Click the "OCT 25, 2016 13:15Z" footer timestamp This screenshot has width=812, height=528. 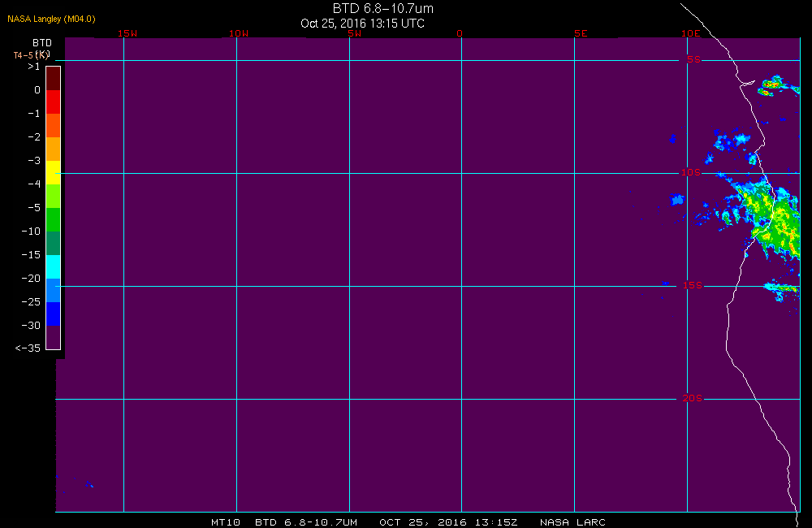pos(448,522)
